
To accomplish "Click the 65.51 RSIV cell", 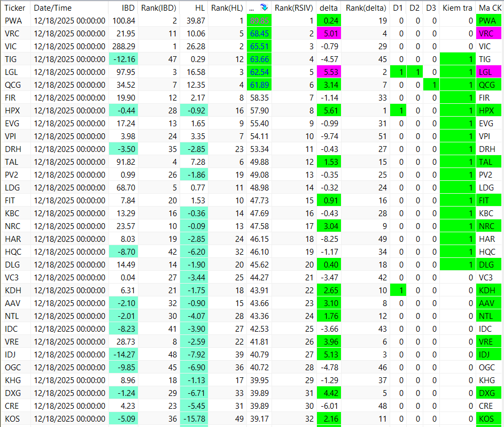I will (259, 47).
